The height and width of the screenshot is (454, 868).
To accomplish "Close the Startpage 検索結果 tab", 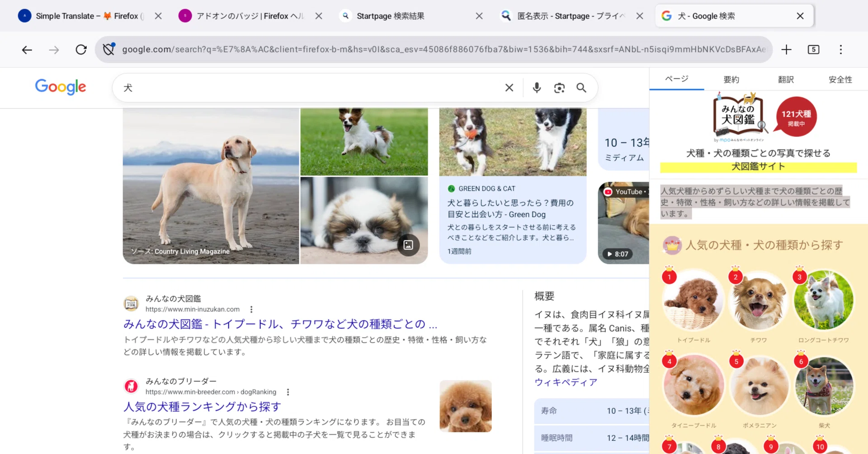I will (479, 16).
